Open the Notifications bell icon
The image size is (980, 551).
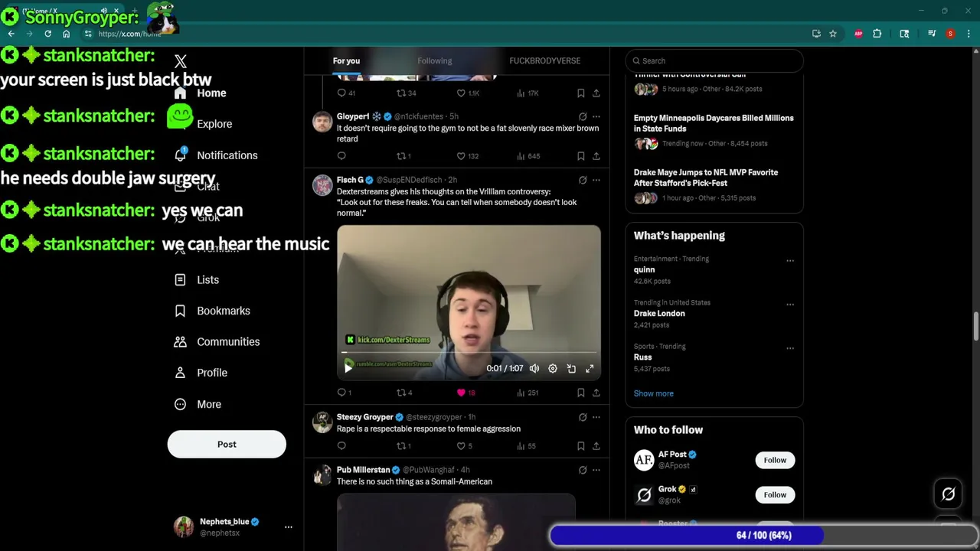(x=180, y=155)
